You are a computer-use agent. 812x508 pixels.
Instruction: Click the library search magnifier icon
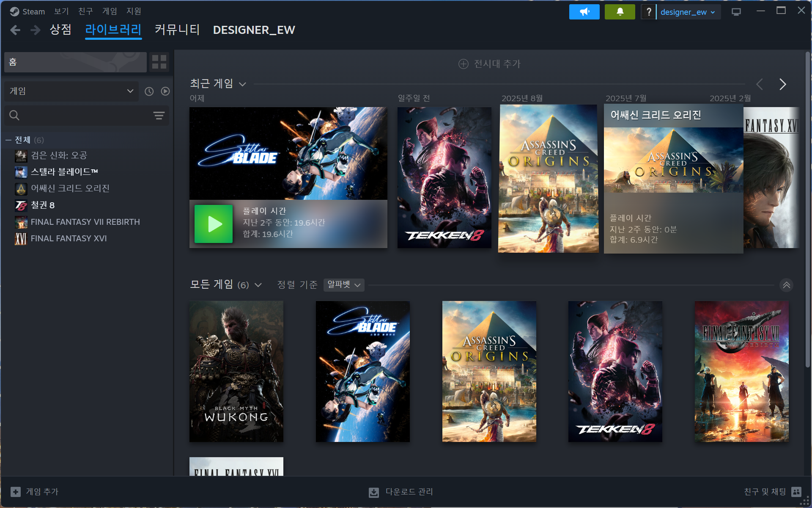[14, 116]
